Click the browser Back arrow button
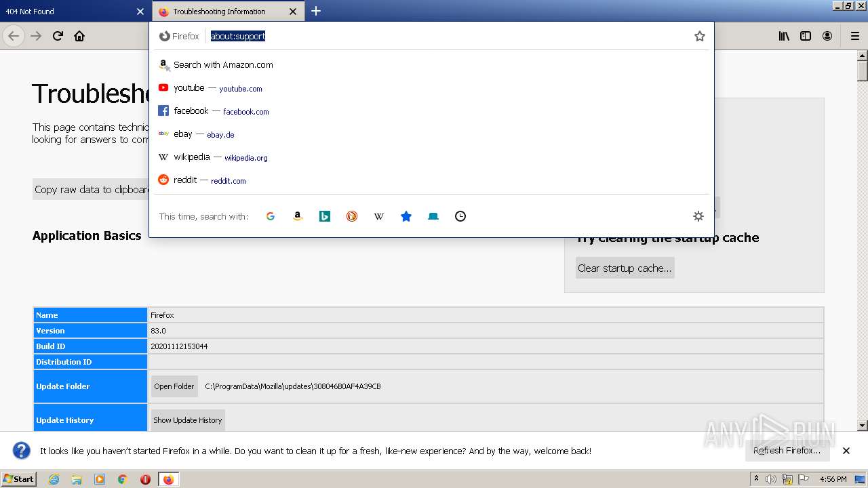868x488 pixels. 14,36
